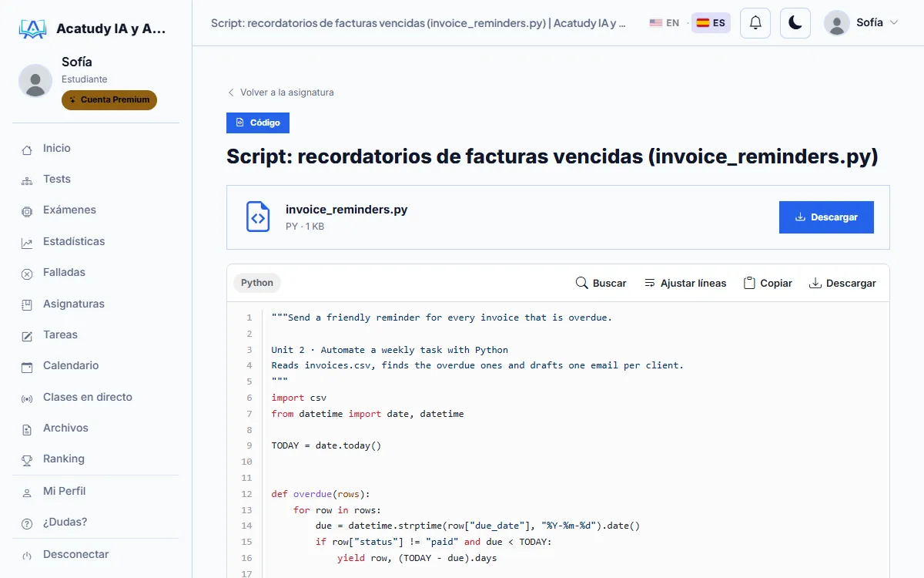Click the invoice_reminders.py code file icon
Viewport: 924px width, 578px height.
coord(258,217)
